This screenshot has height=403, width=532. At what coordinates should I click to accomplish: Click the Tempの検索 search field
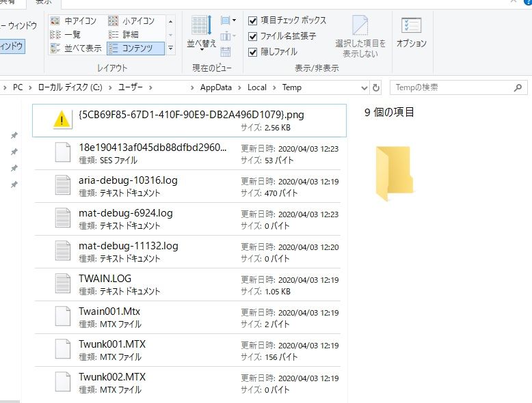click(451, 87)
